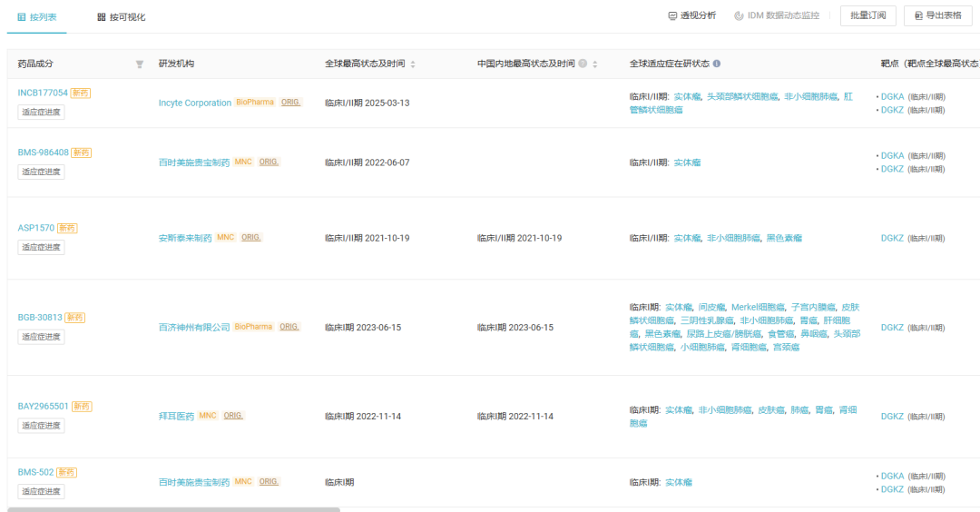Viewport: 980px width, 512px height.
Task: Click the horizontal scrollbar at table bottom
Action: pos(173,509)
